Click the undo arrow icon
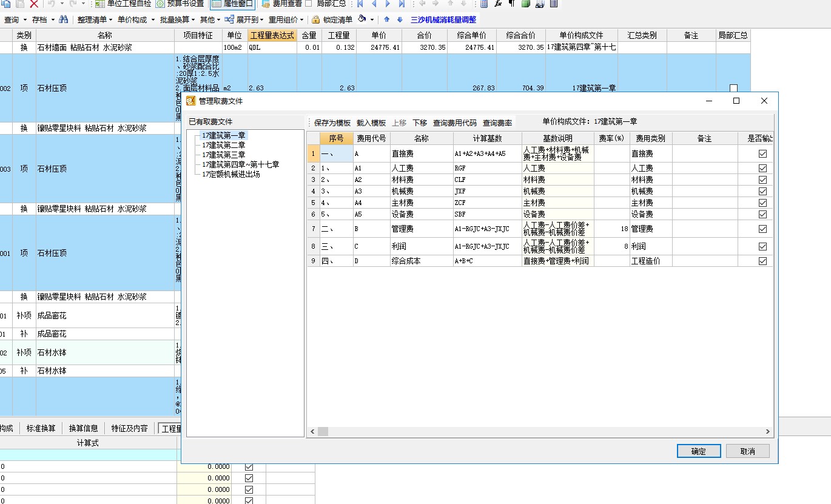This screenshot has height=504, width=831. coord(52,4)
